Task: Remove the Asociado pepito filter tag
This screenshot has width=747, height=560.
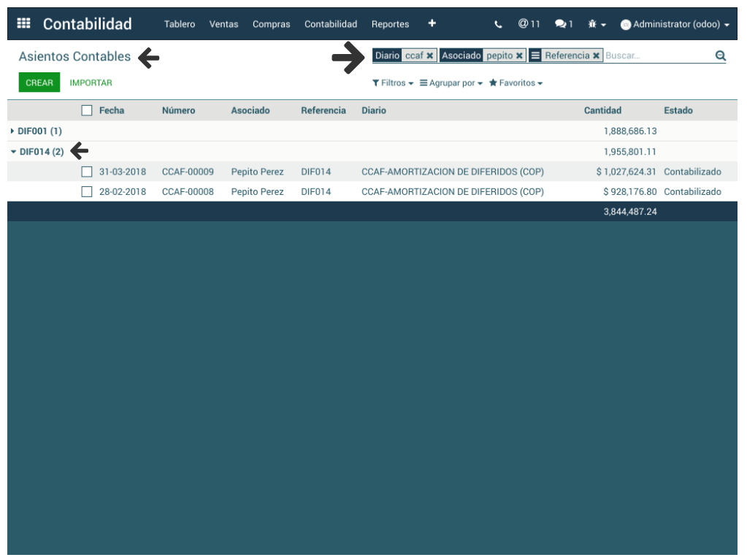Action: point(519,55)
